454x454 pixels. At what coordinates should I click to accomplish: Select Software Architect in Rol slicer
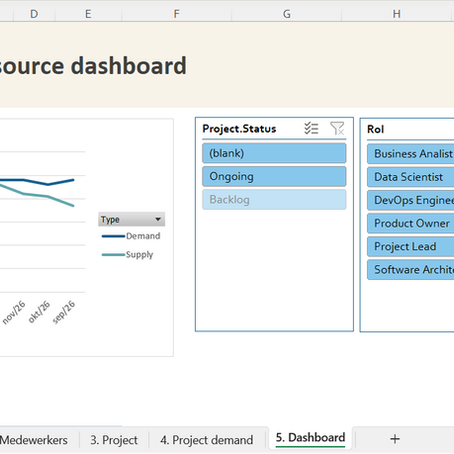tap(411, 270)
